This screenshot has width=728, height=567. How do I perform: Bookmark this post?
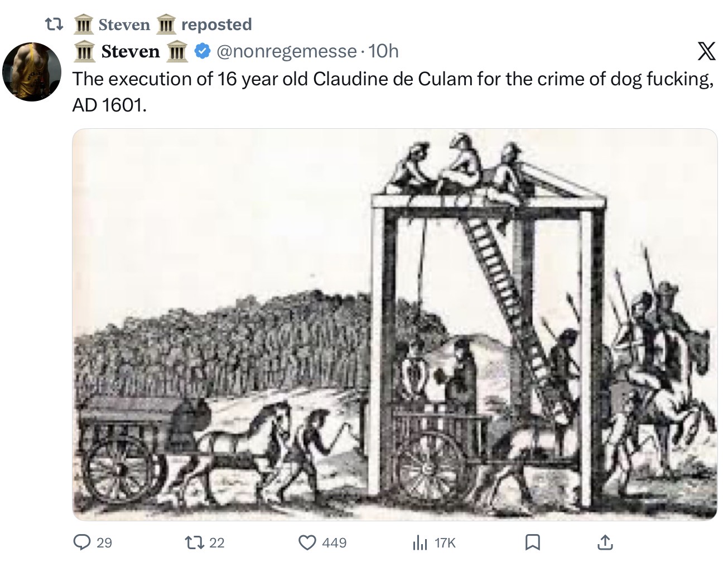click(x=532, y=542)
